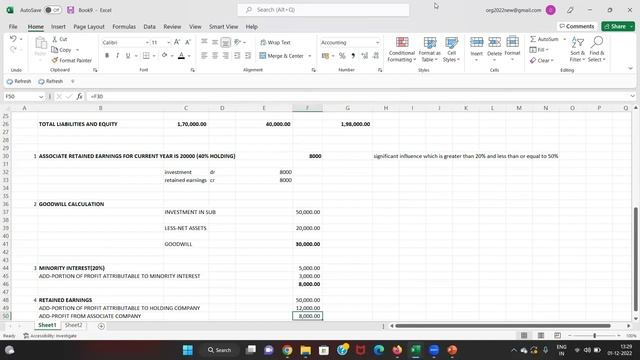Select cell with GOODWILL value 30,000.00
The image size is (640, 360).
click(x=308, y=244)
